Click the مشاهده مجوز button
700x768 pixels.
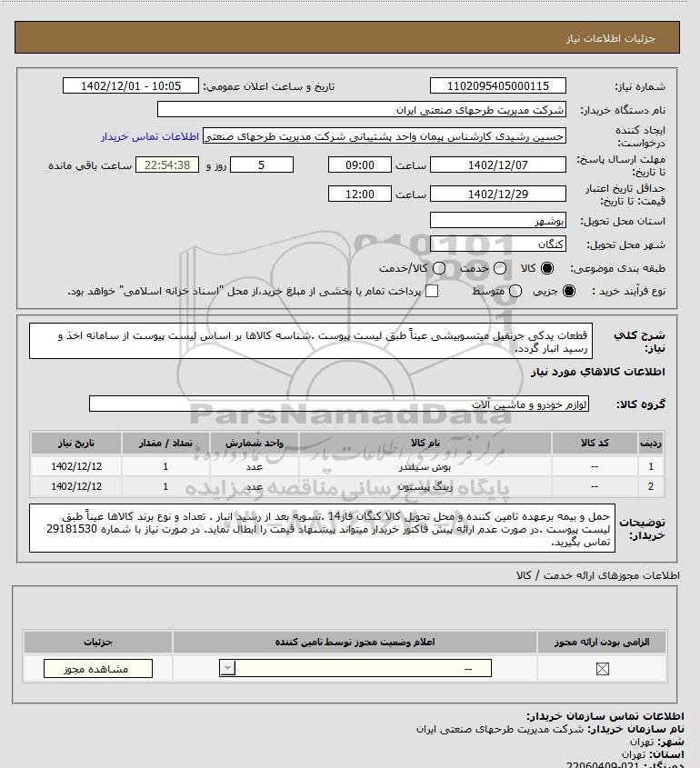[x=98, y=669]
